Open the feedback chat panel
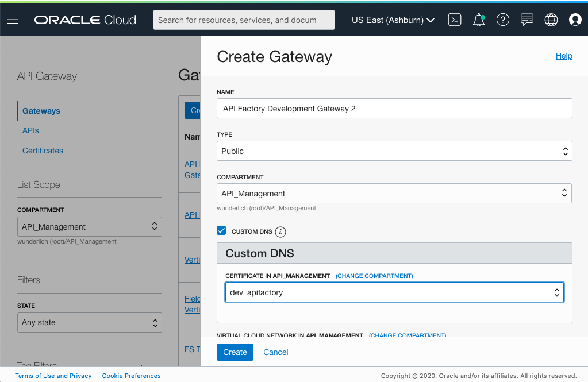This screenshot has height=382, width=588. (526, 20)
